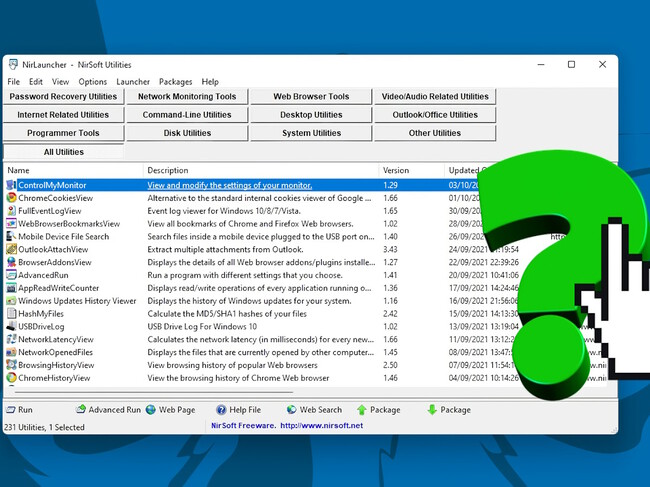Click date '22/09/2021 22:39:26'

point(483,262)
